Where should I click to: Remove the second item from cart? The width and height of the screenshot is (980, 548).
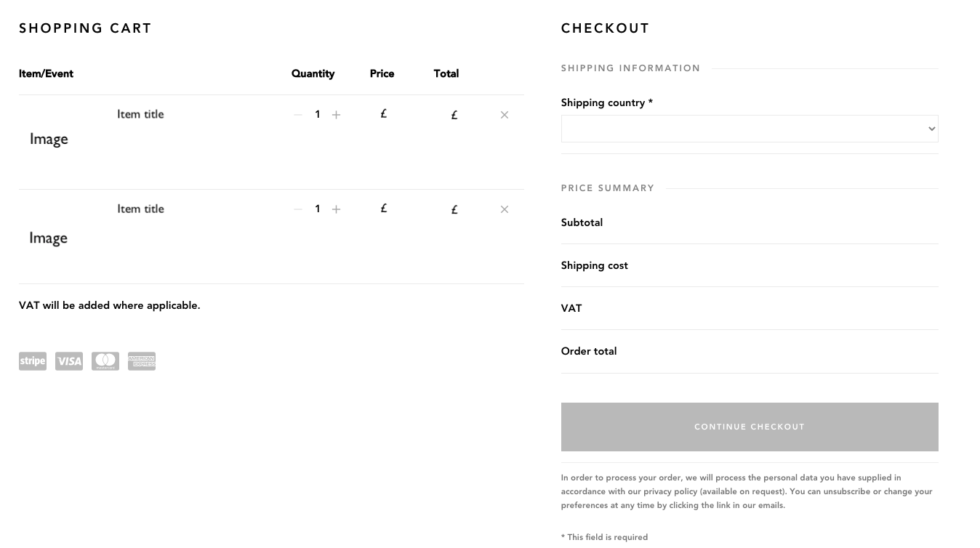(x=505, y=209)
